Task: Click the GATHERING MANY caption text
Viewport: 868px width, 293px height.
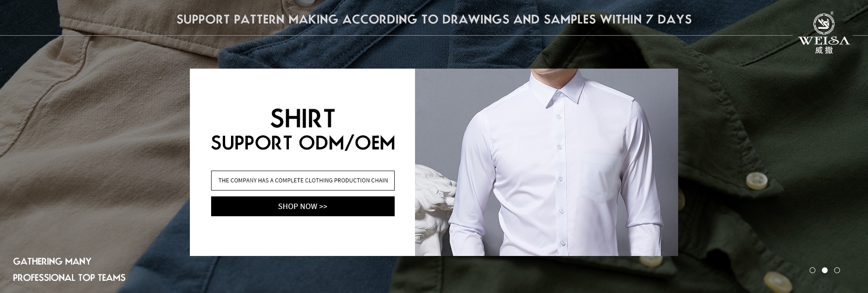Action: (x=52, y=261)
